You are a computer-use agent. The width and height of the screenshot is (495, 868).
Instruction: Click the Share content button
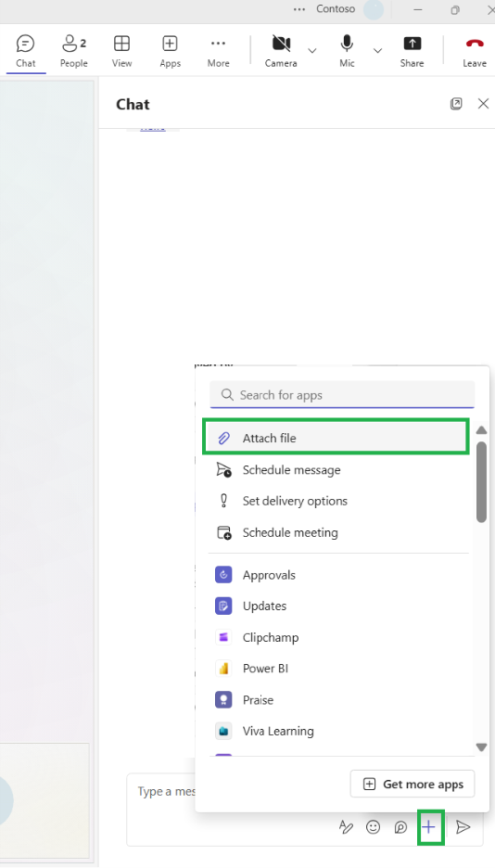pos(412,51)
